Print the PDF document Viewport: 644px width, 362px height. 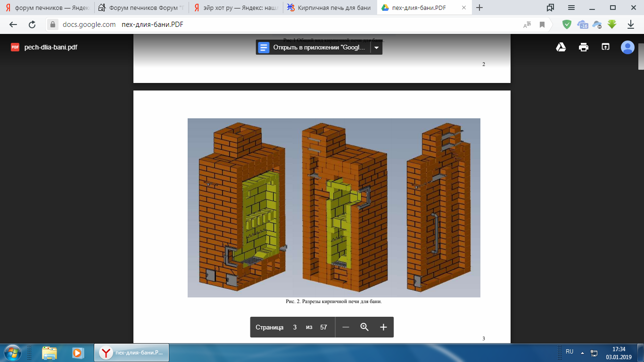click(x=584, y=47)
